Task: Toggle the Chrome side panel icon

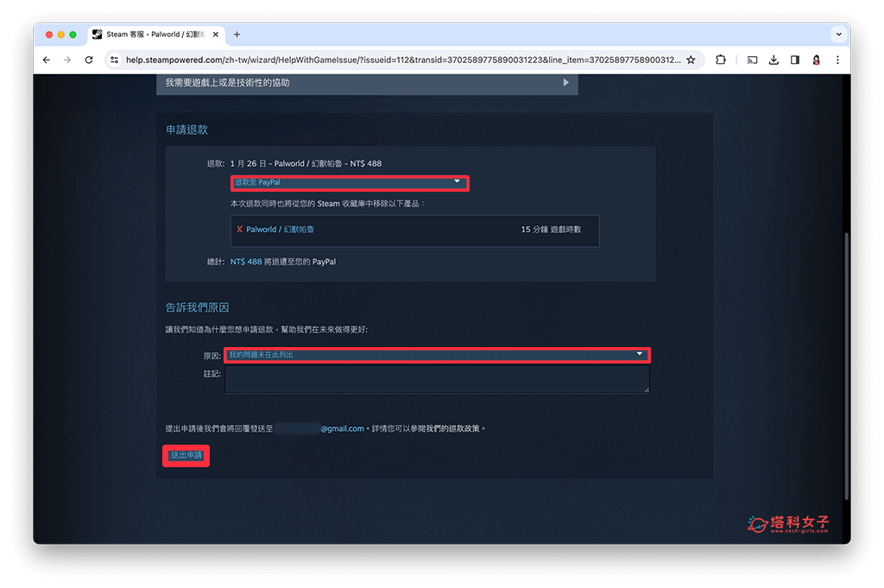Action: coord(795,60)
